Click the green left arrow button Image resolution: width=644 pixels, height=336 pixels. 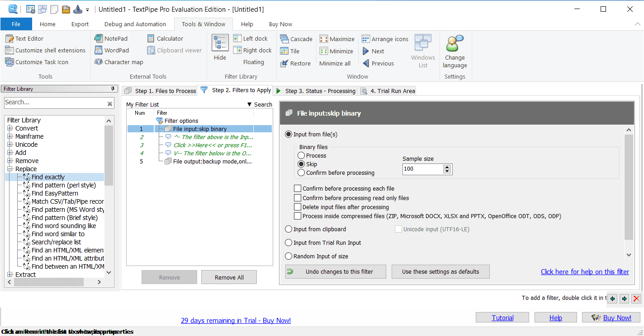[x=613, y=299]
